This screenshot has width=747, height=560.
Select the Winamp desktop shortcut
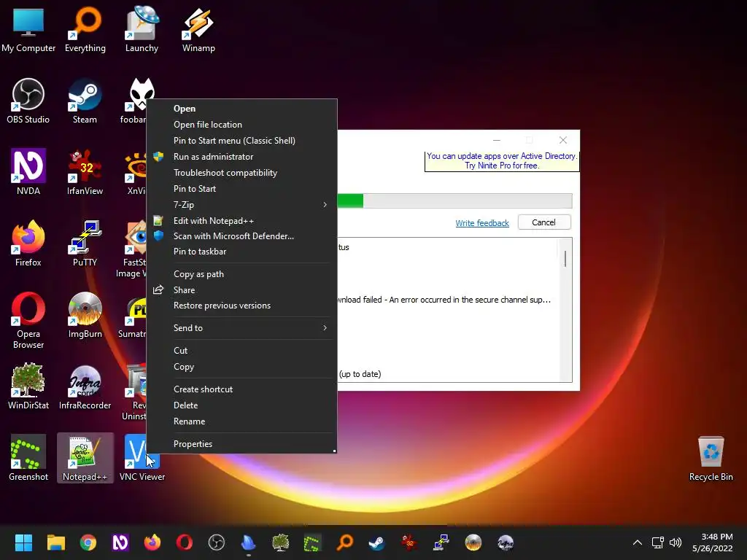[x=198, y=28]
